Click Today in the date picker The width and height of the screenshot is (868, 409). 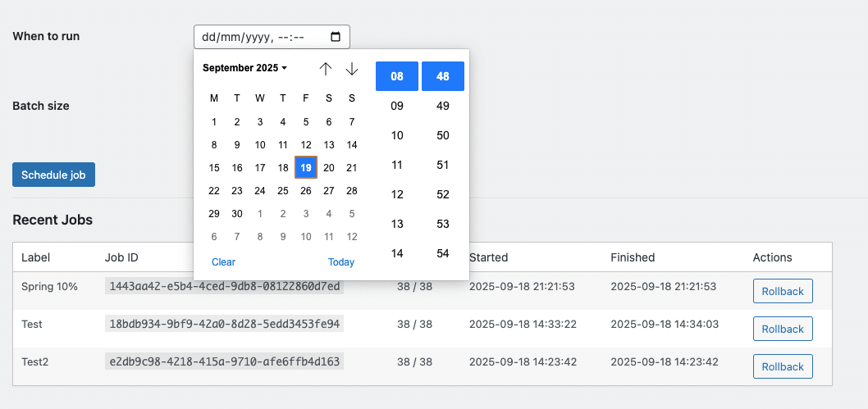tap(341, 262)
